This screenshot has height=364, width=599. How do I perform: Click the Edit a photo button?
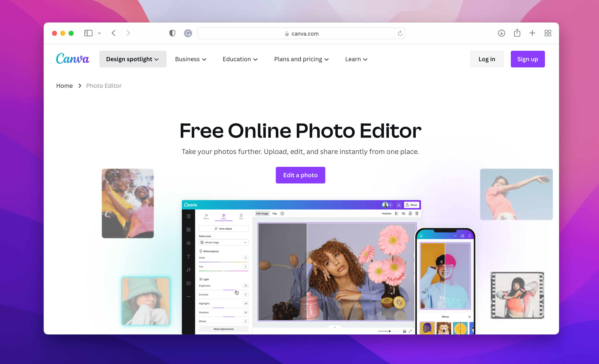tap(300, 175)
